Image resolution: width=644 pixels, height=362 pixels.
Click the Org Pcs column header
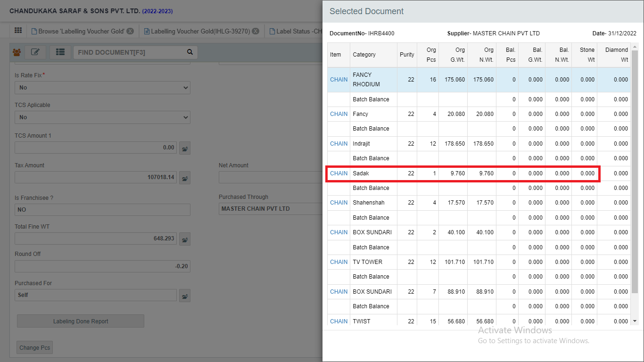tap(428, 55)
